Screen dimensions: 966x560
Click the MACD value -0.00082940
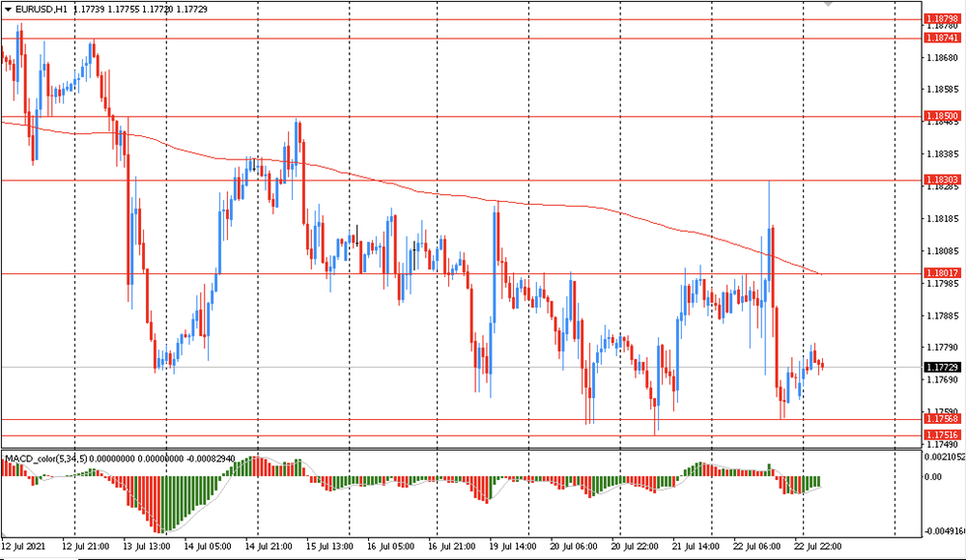point(211,459)
